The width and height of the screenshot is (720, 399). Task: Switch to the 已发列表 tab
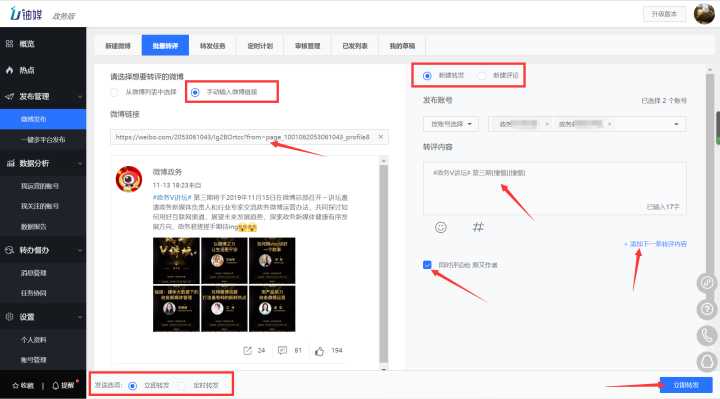(355, 45)
